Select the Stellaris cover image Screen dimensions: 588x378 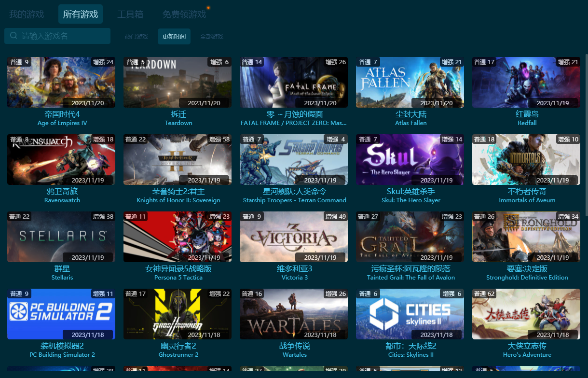[61, 237]
